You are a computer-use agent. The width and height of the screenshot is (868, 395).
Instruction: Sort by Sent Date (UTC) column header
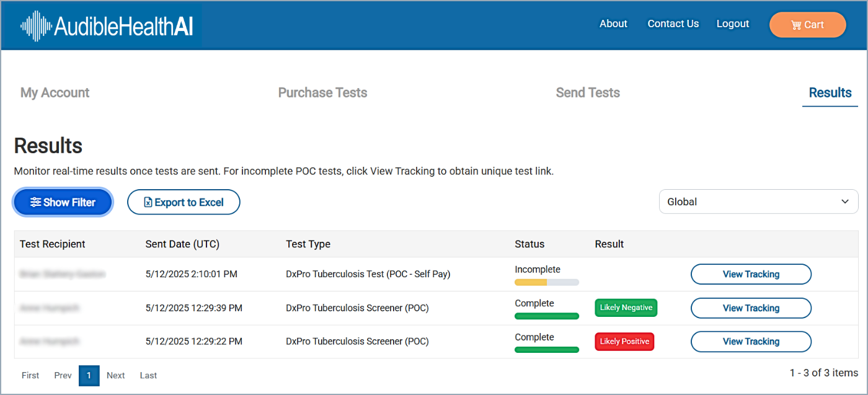pos(182,244)
